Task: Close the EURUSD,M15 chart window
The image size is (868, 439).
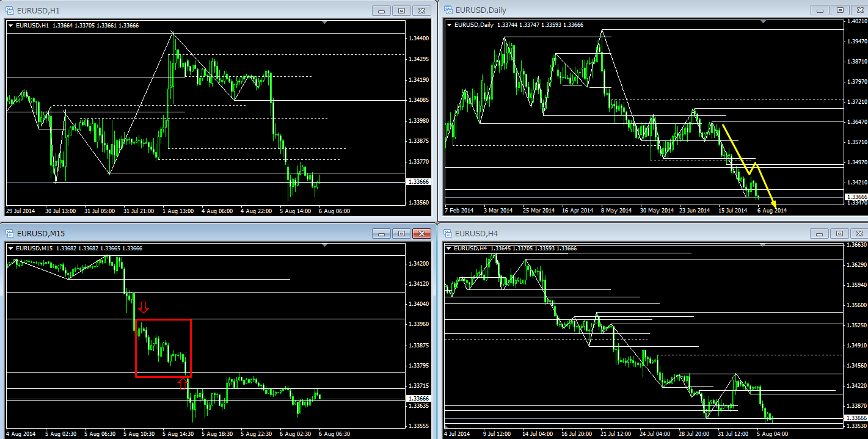Action: tap(421, 233)
